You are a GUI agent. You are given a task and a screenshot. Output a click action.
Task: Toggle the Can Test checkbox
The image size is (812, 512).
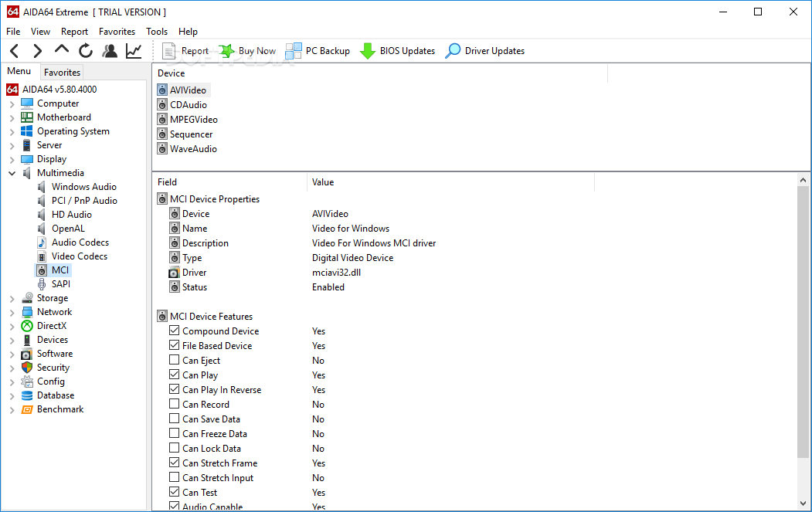[x=175, y=492]
